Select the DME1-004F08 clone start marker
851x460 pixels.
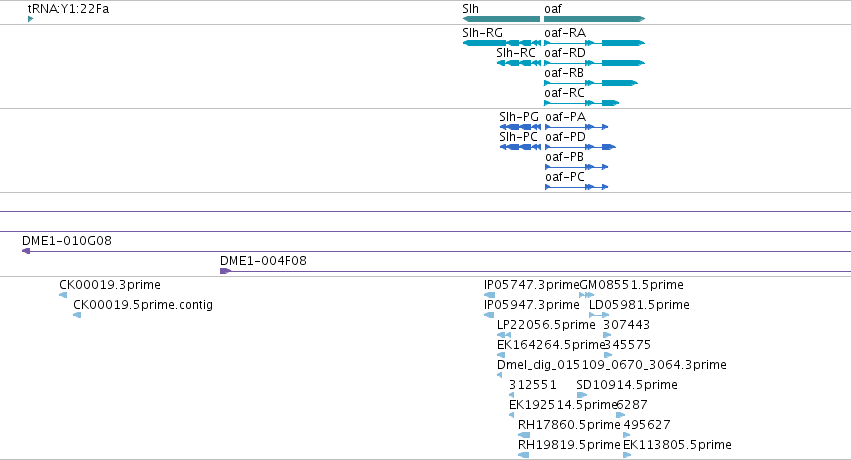[225, 271]
